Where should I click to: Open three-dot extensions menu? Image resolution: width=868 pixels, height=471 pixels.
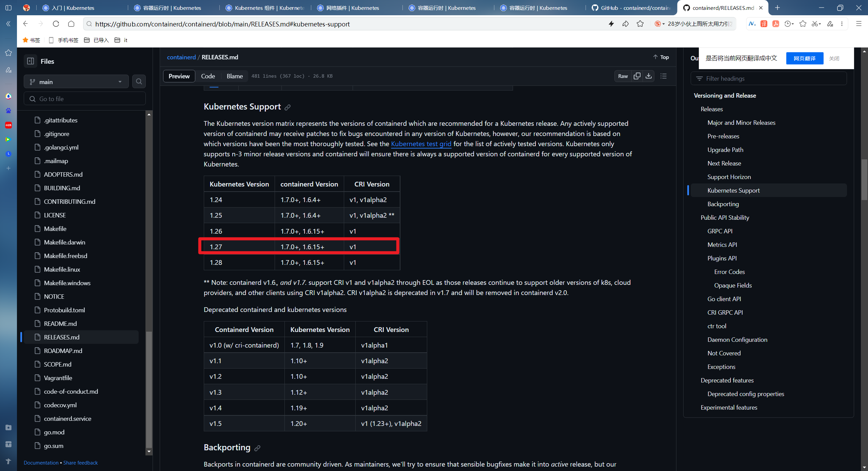pyautogui.click(x=842, y=24)
